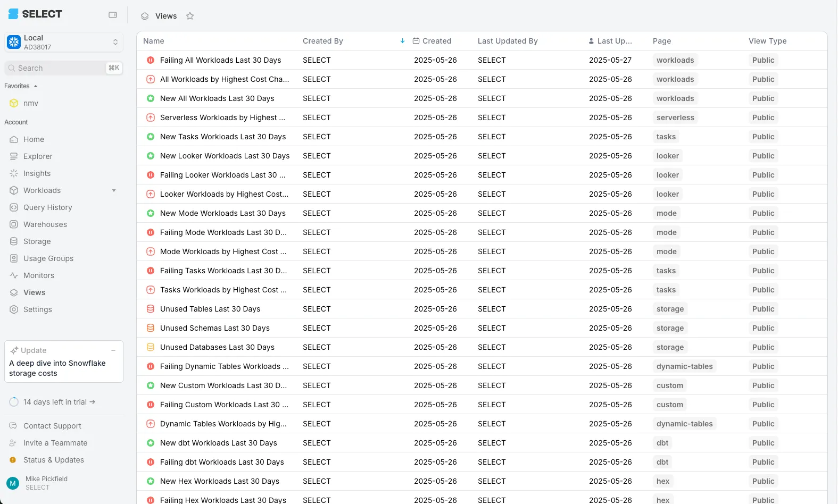Click the New All Workloads row icon
The image size is (838, 504).
151,98
